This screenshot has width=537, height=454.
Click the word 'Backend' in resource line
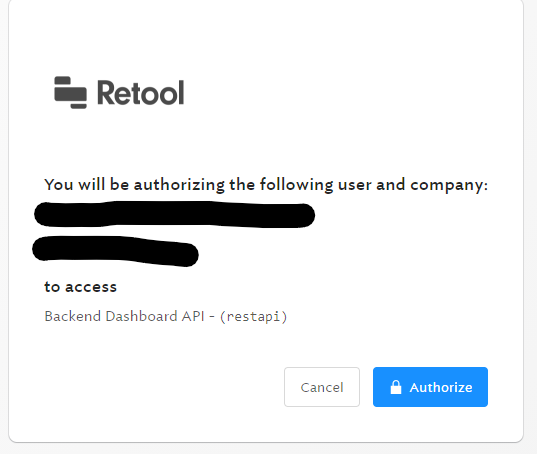pos(73,316)
